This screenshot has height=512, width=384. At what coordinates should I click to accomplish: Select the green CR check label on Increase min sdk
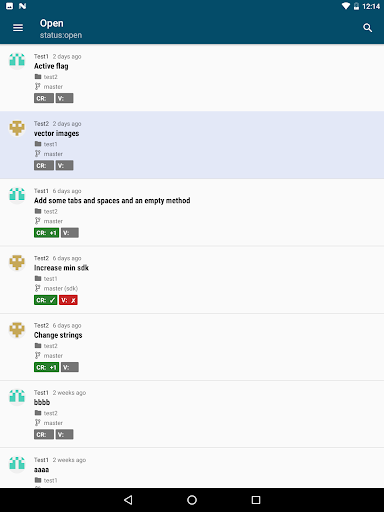46,300
